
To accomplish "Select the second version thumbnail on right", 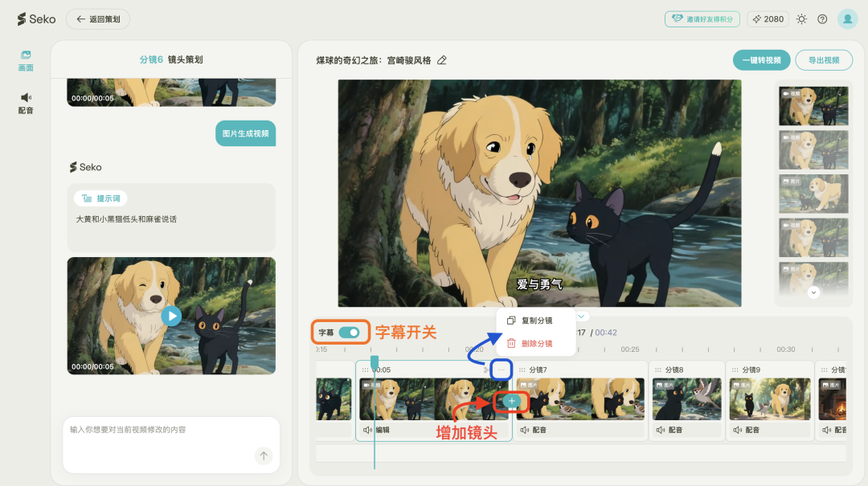I will point(813,149).
